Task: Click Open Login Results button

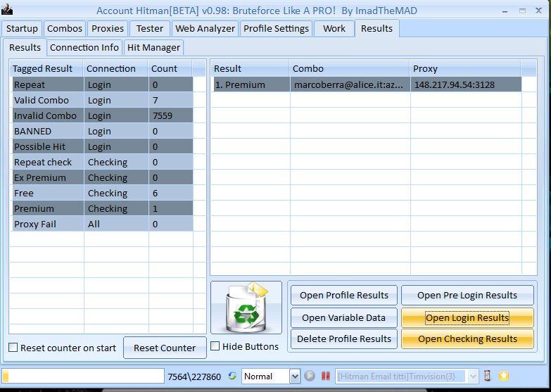Action: (x=467, y=317)
